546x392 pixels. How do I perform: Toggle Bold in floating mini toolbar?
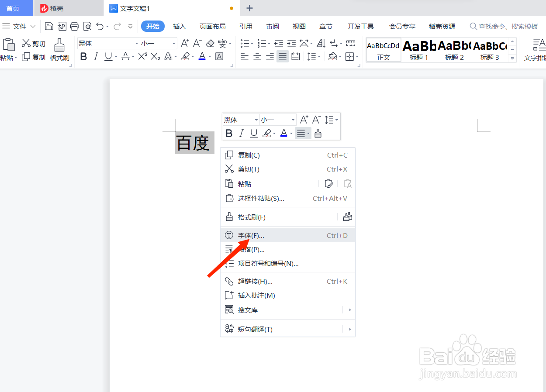point(229,133)
